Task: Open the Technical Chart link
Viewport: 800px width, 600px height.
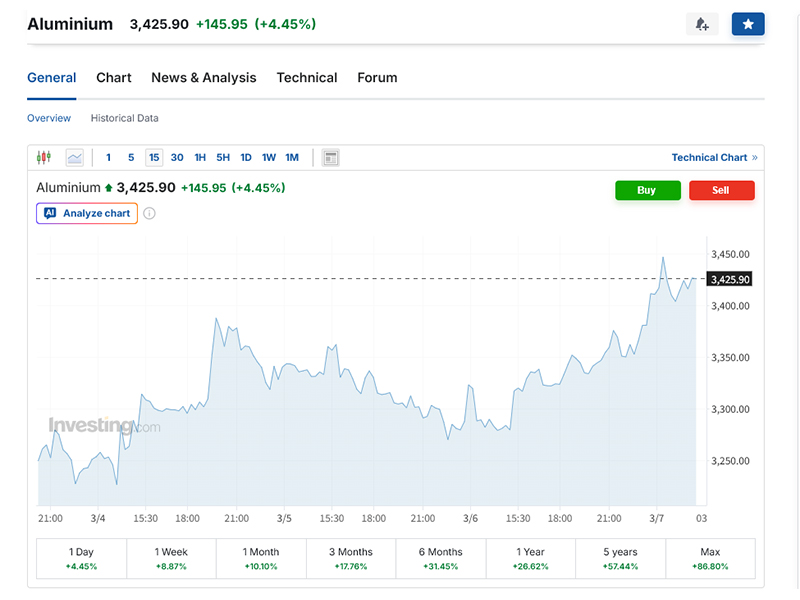Action: click(713, 157)
